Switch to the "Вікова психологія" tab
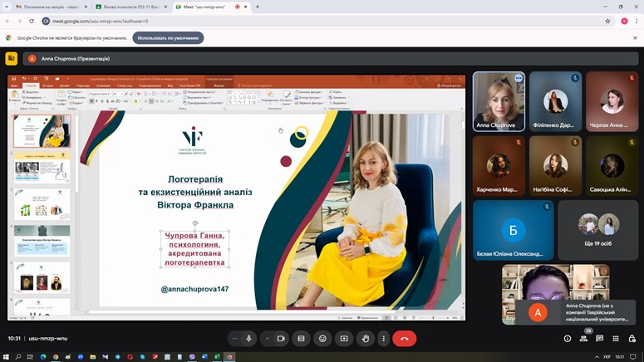Image resolution: width=644 pixels, height=362 pixels. pos(130,7)
